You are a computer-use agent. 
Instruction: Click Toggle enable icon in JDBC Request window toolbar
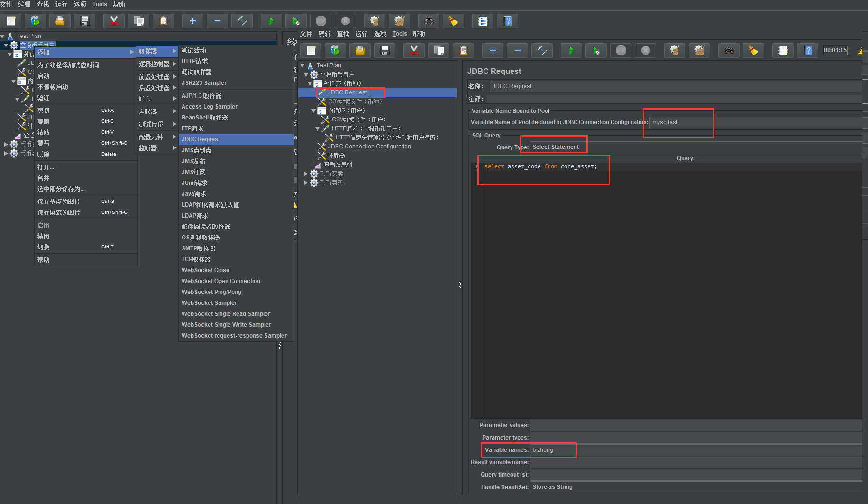[x=542, y=50]
